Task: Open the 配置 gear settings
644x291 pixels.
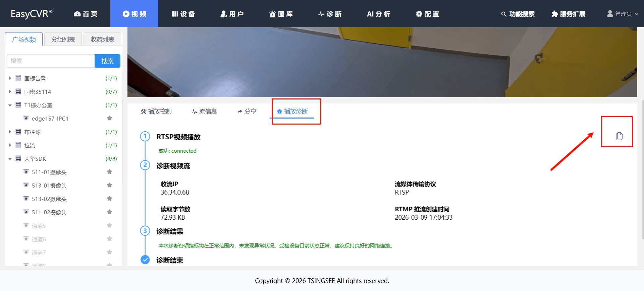Action: tap(427, 14)
